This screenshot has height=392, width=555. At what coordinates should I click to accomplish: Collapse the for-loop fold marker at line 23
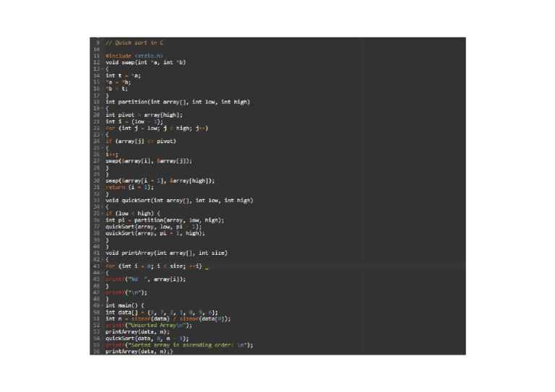coord(103,135)
